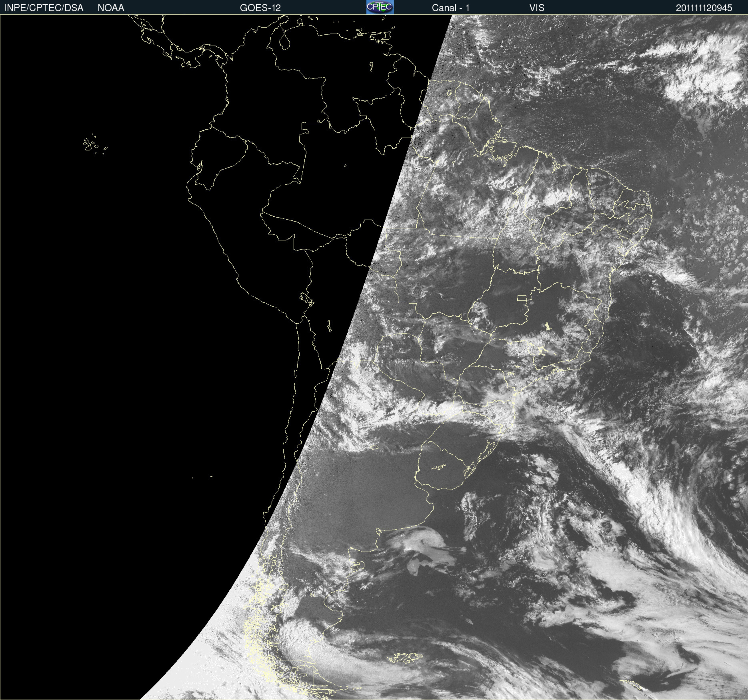Viewport: 748px width, 700px height.
Task: Click the 201111120945 timestamp
Action: point(704,8)
